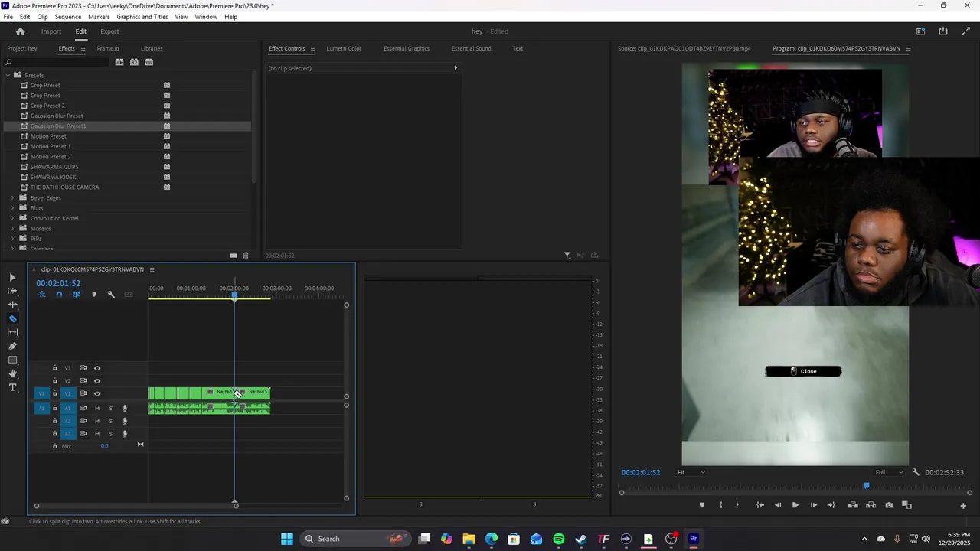Collapse the Presets folder

[8, 75]
